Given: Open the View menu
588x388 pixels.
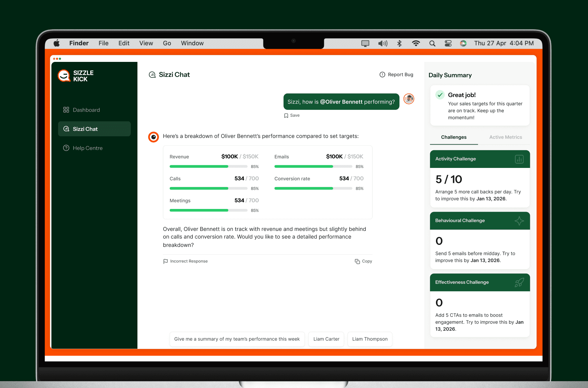Looking at the screenshot, I should point(146,43).
